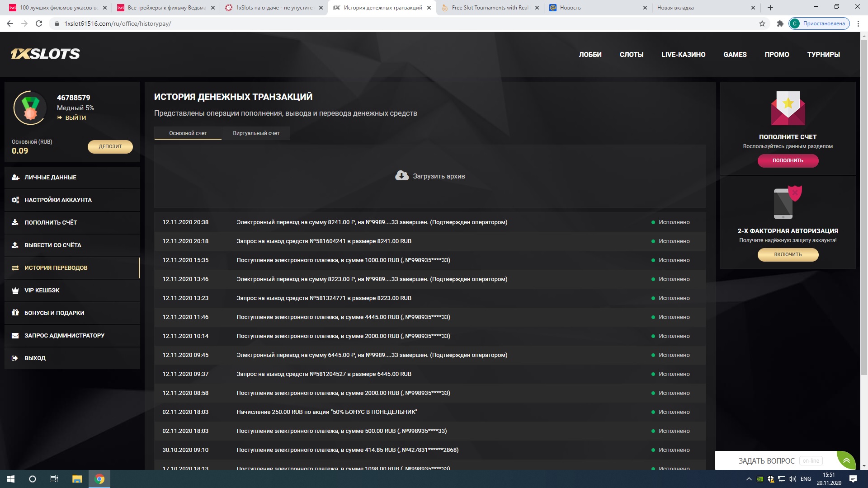This screenshot has width=868, height=488.
Task: Click the bronze medal avatar icon
Action: (x=30, y=108)
